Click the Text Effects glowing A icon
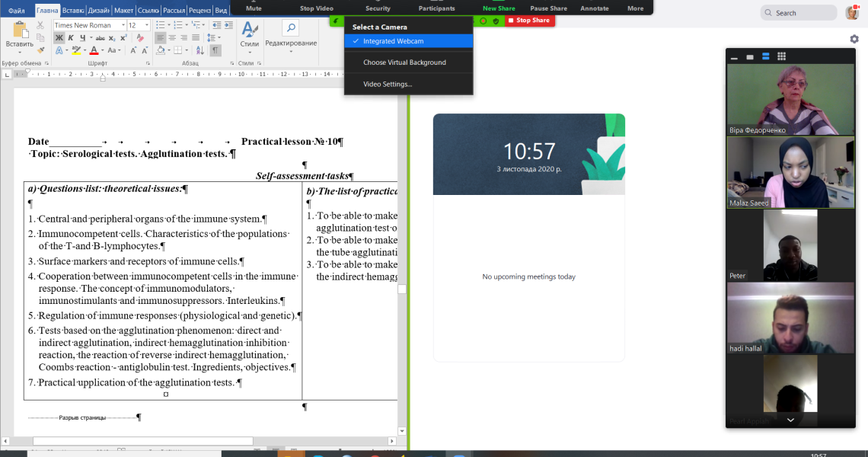The image size is (868, 457). (x=59, y=50)
